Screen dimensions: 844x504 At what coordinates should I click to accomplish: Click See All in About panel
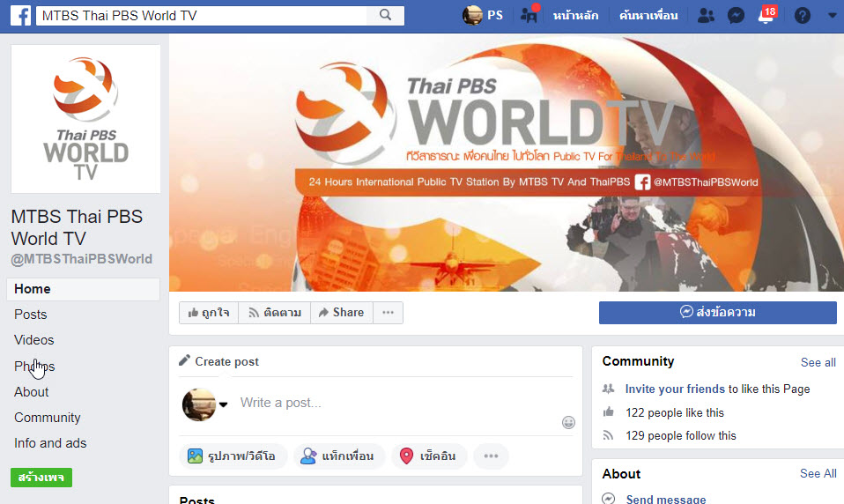pyautogui.click(x=818, y=473)
